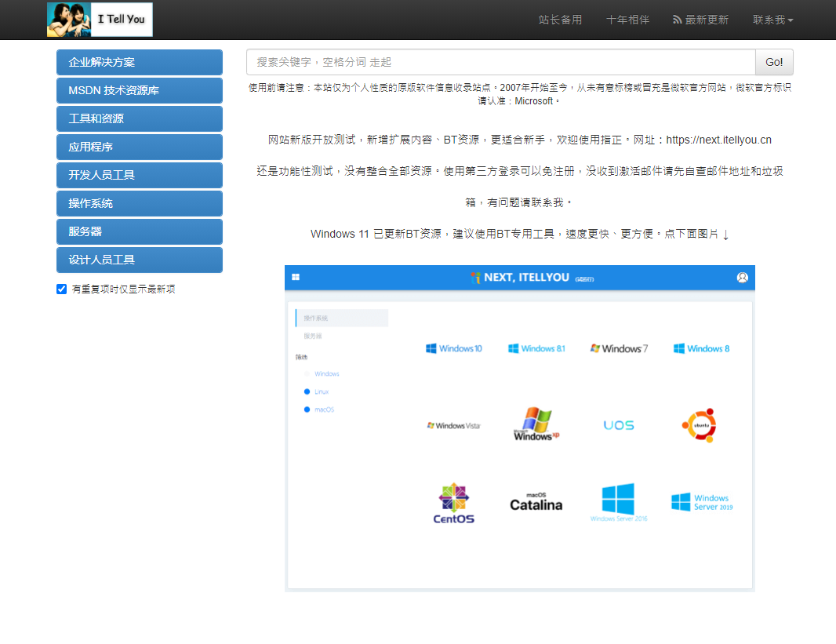
Task: Expand the 操作系统 category
Action: 140,204
